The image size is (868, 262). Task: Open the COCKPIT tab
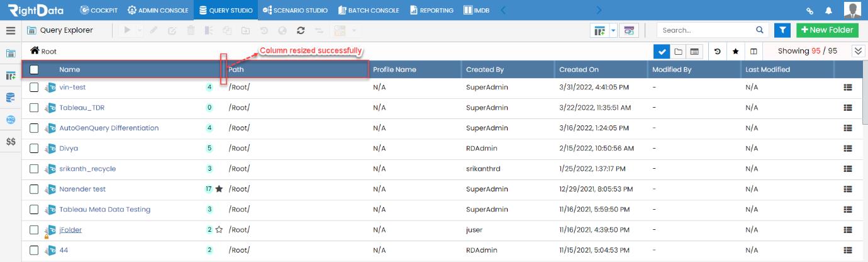[99, 11]
